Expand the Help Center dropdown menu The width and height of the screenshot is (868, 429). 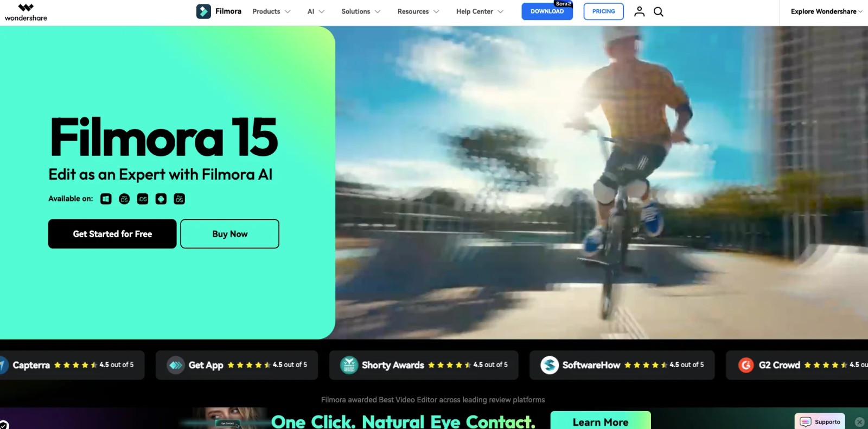tap(480, 11)
